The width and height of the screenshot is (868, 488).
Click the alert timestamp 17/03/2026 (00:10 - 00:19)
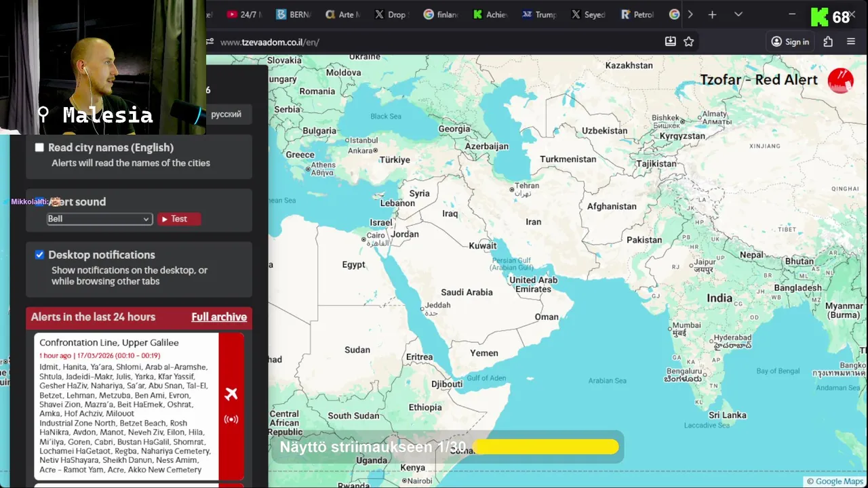coord(119,355)
